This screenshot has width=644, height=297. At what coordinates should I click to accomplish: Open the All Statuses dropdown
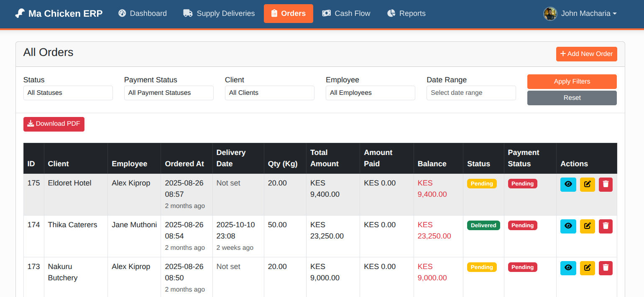point(68,93)
